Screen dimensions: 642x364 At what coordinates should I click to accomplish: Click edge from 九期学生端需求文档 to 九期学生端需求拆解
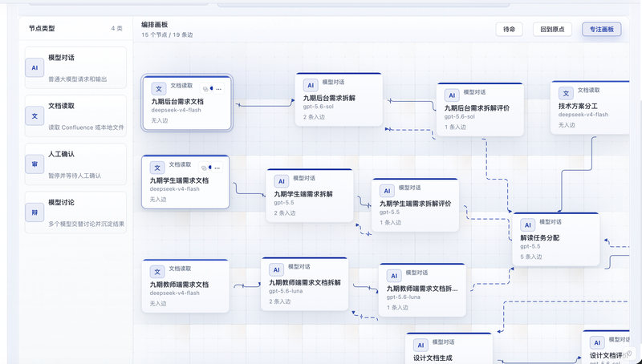point(249,193)
